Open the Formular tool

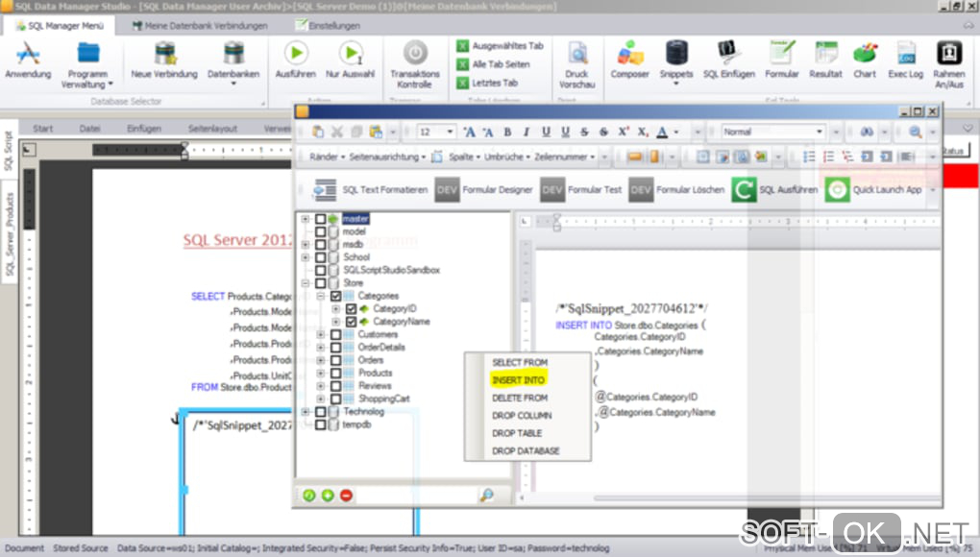pos(782,61)
